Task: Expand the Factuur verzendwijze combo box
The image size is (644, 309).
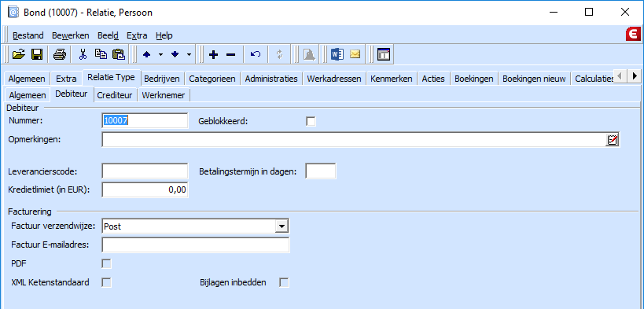Action: click(282, 226)
